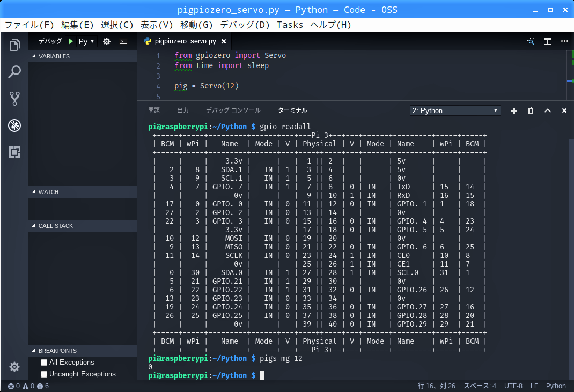Toggle the Uncaught Exceptions breakpoint checkbox

click(x=44, y=374)
